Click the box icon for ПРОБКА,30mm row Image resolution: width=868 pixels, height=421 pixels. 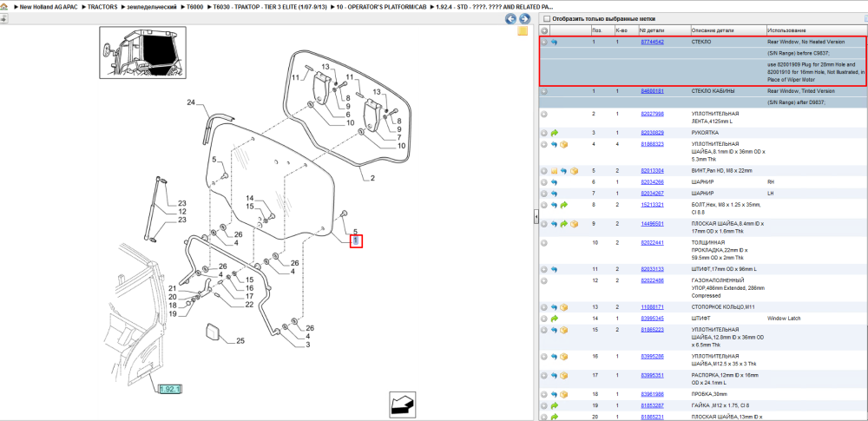click(x=564, y=394)
